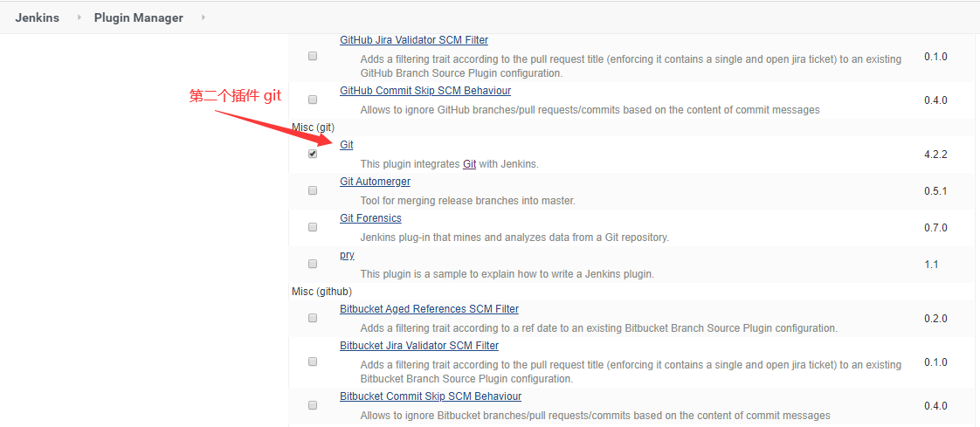Open the GitHub Jira Validator SCM Filter link

(x=414, y=40)
